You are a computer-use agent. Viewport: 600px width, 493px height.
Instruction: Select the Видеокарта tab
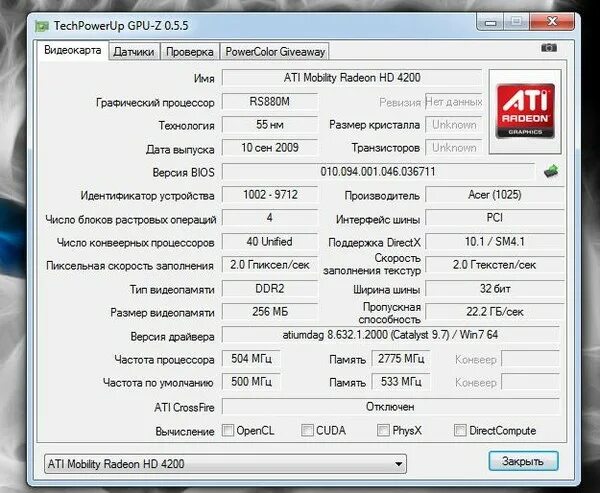[x=73, y=50]
